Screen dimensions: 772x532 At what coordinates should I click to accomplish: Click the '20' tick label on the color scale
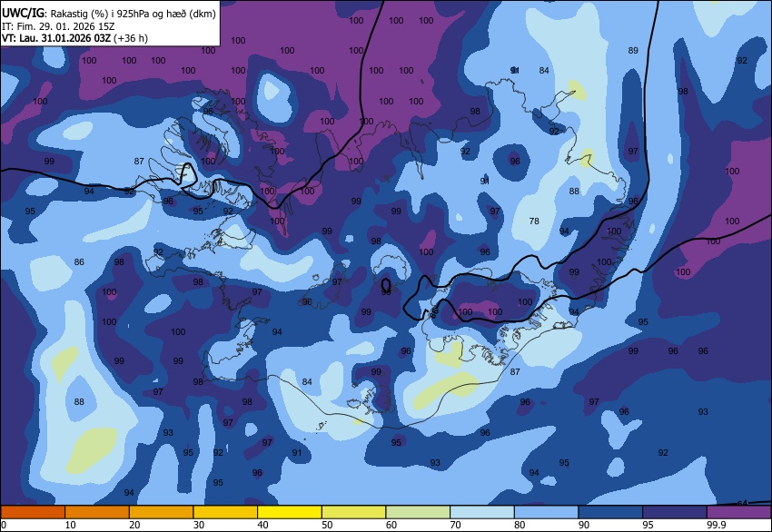[134, 525]
